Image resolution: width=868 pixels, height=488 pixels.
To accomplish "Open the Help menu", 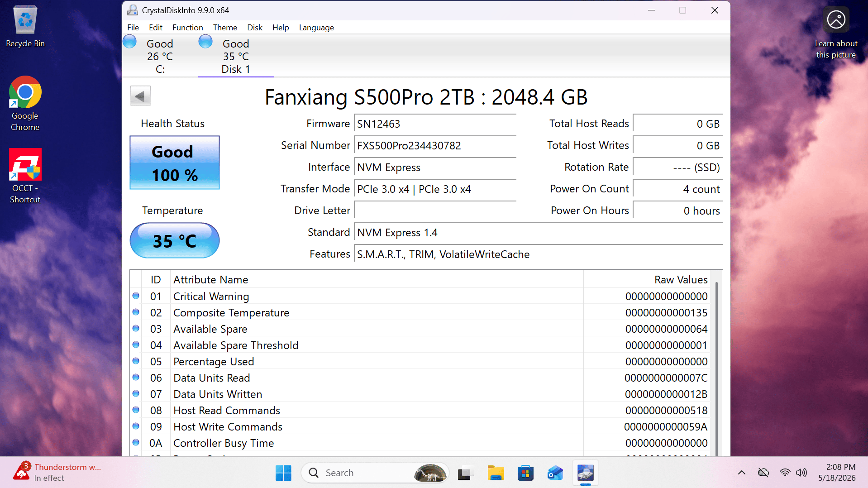I will pos(281,27).
